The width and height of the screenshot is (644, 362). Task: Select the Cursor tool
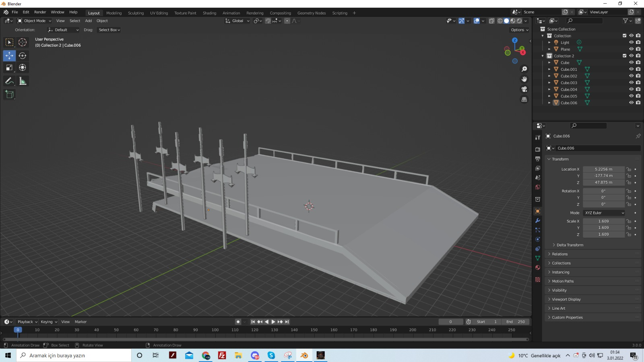click(x=23, y=42)
